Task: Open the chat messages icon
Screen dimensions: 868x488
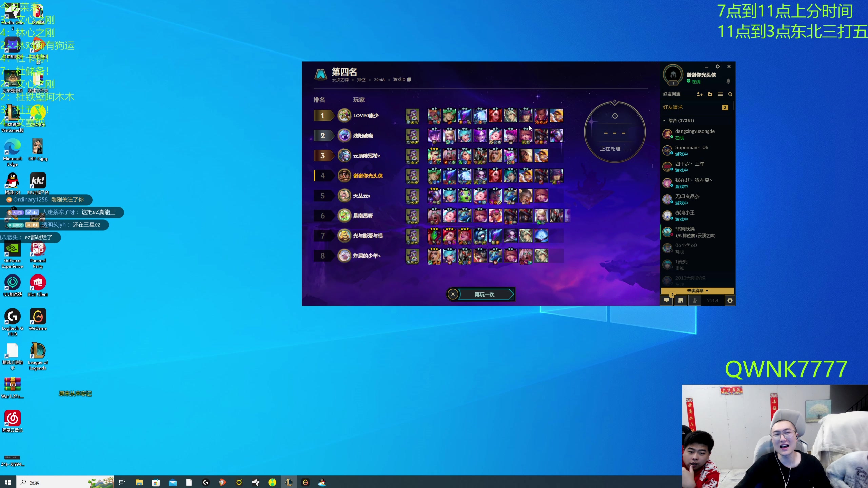Action: pos(666,300)
